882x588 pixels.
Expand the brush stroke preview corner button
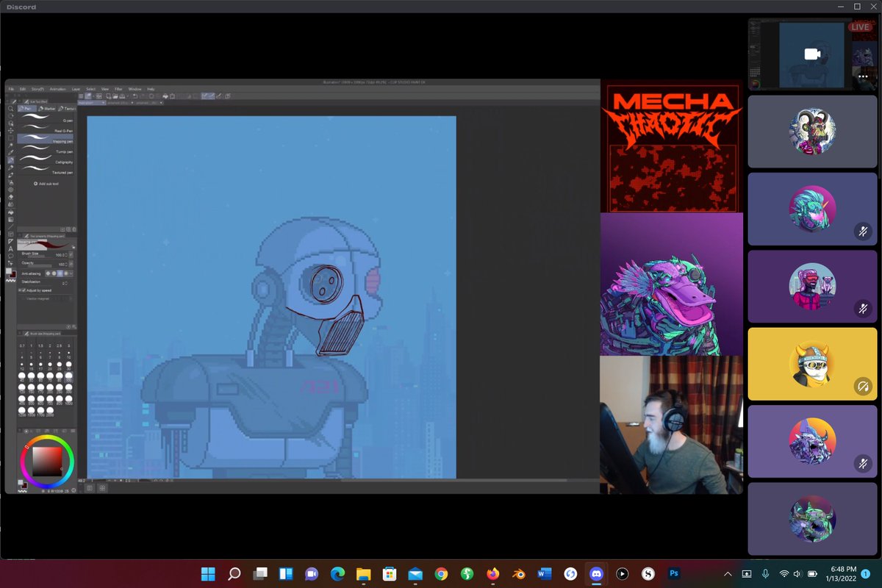(73, 247)
